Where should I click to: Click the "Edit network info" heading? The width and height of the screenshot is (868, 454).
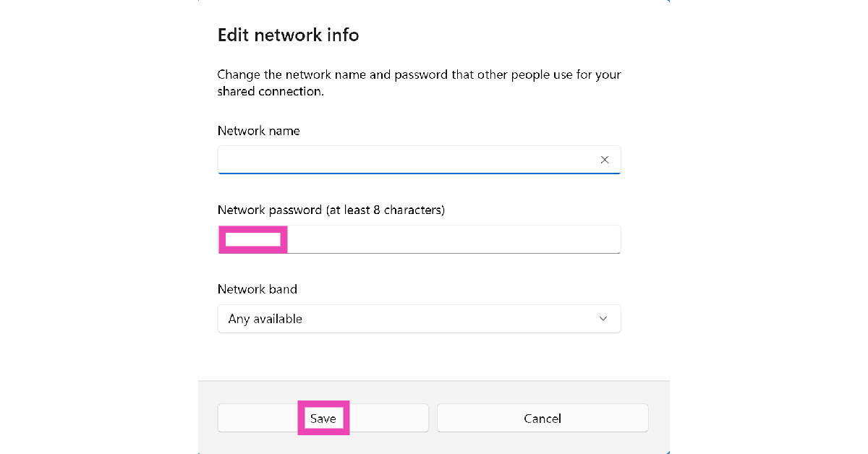pyautogui.click(x=288, y=35)
